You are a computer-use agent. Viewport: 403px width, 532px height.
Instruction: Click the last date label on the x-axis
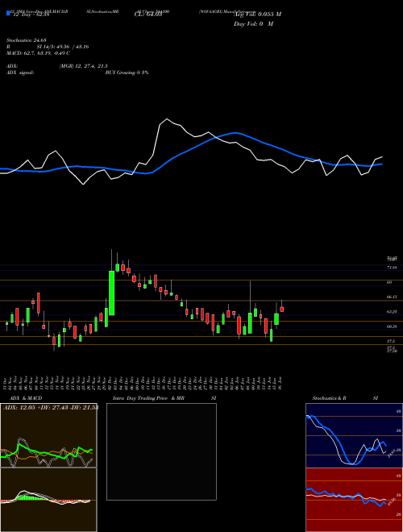point(281,383)
